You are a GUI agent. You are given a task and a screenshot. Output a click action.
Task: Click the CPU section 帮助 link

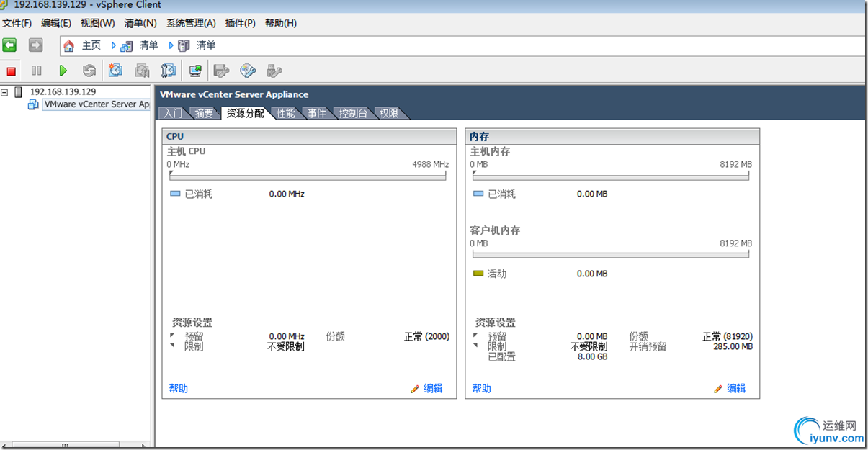[x=179, y=388]
